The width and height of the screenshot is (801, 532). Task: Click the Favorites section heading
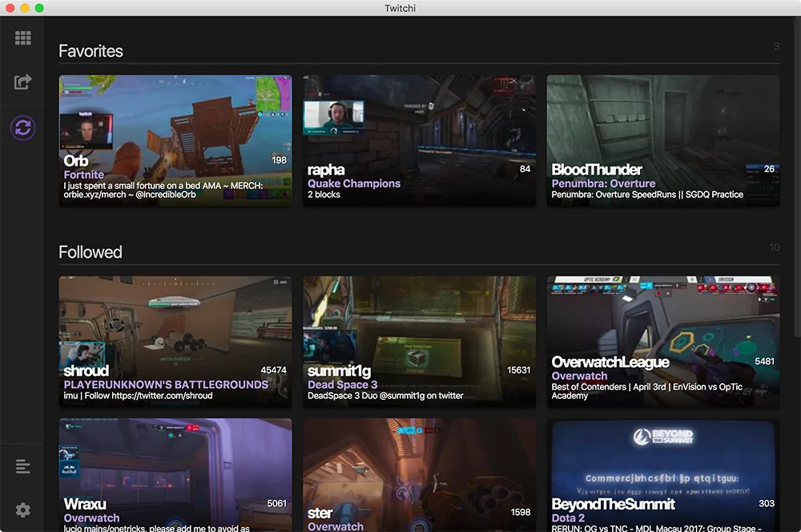91,51
